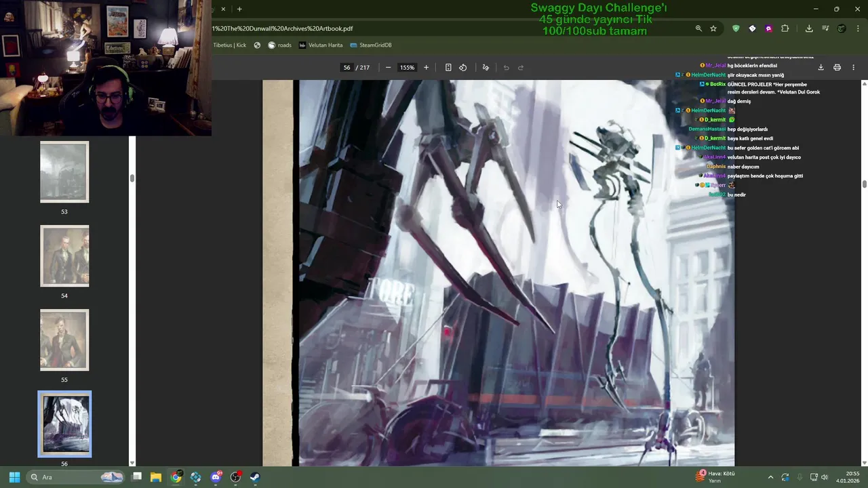Open the Chrome profile avatar
The height and width of the screenshot is (488, 868).
[842, 28]
